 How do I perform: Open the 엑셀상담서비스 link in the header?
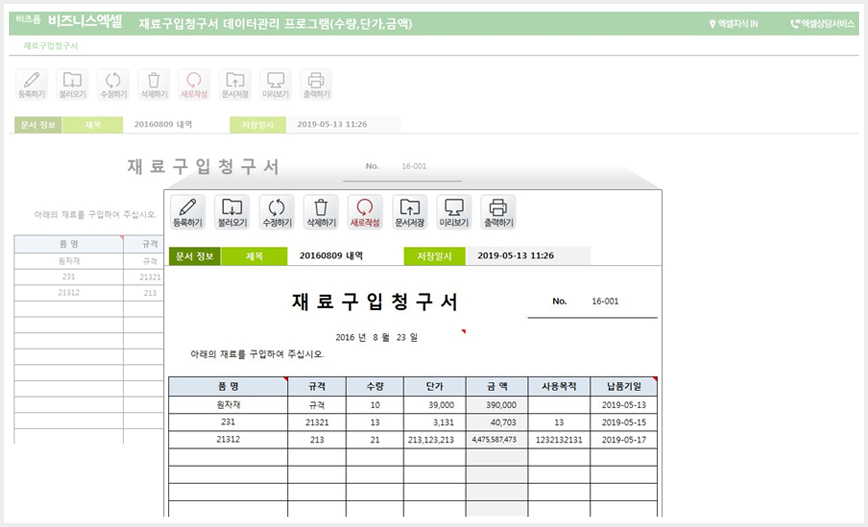(x=822, y=24)
